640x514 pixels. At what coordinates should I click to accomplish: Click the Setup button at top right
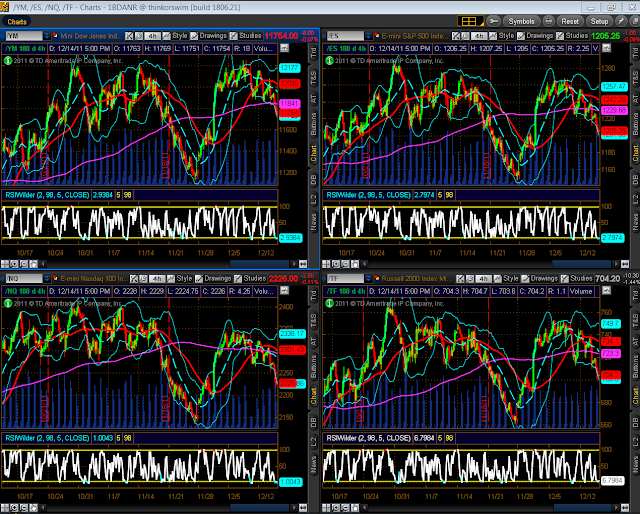(599, 20)
